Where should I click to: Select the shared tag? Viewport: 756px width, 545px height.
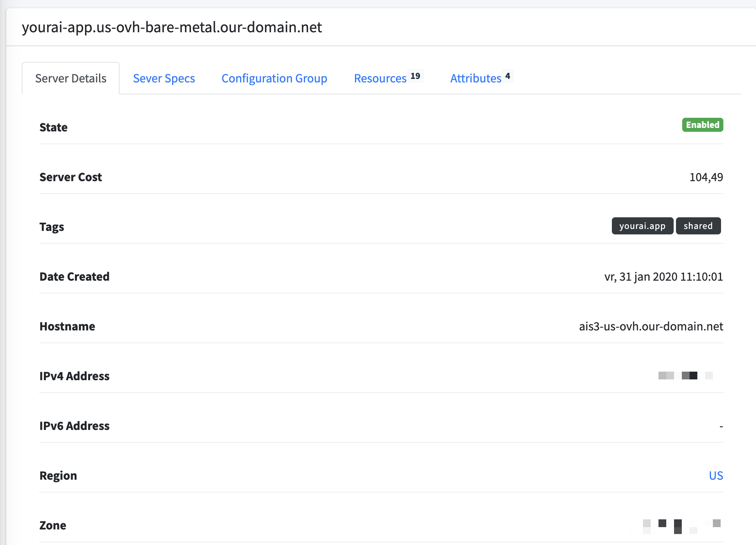coord(698,226)
